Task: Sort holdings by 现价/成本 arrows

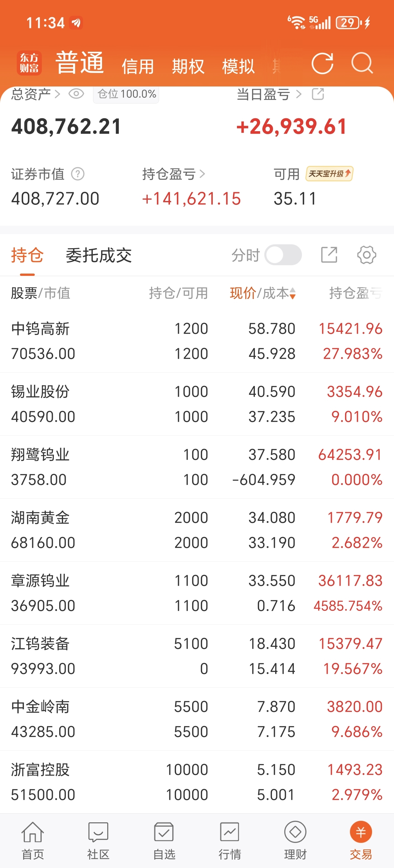Action: (293, 293)
